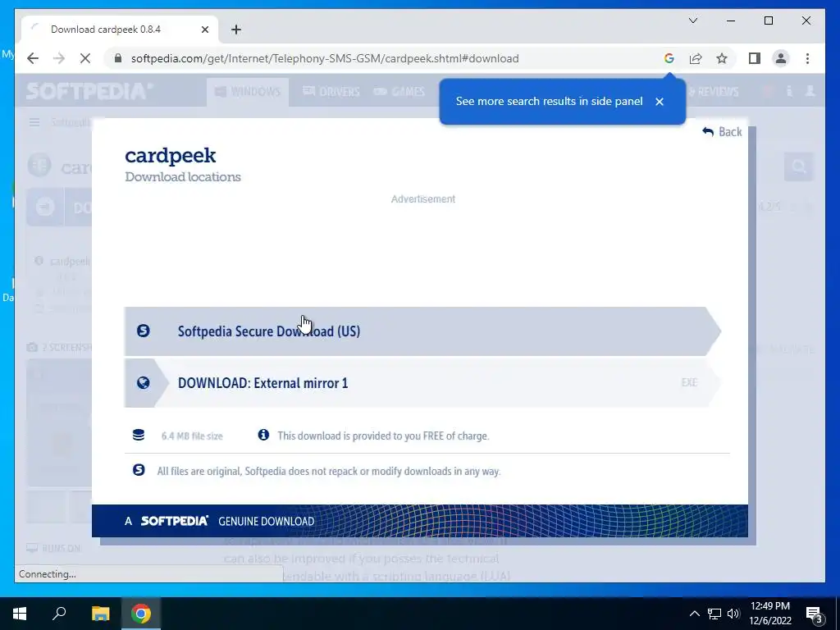Toggle the Chrome side panel

(x=755, y=58)
